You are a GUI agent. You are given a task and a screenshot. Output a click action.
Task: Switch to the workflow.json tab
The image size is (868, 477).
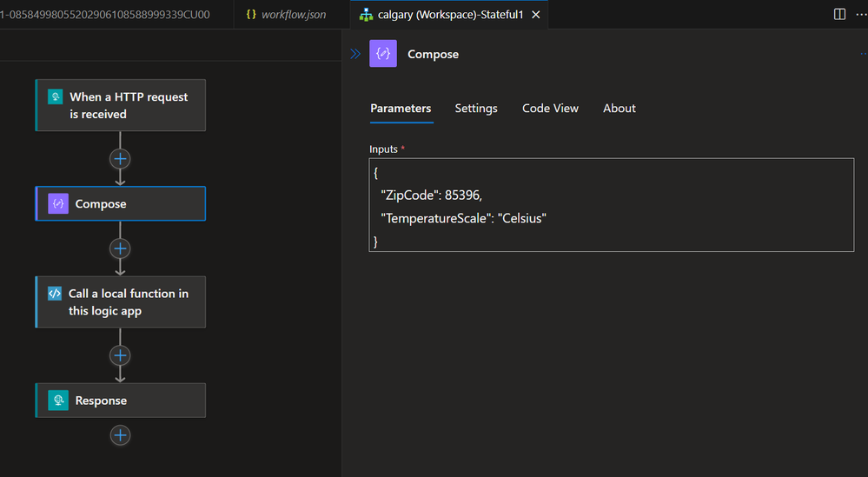click(x=292, y=15)
